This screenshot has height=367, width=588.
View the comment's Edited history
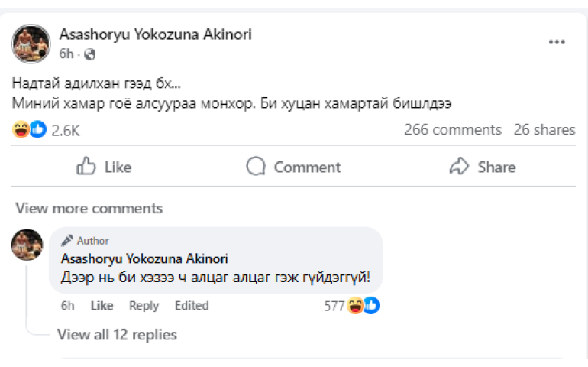coord(191,306)
